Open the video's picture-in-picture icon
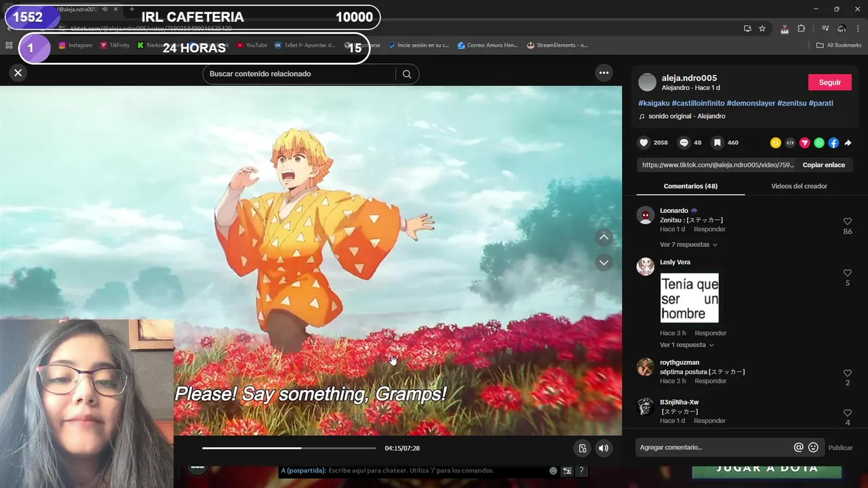Viewport: 868px width, 488px height. 582,448
